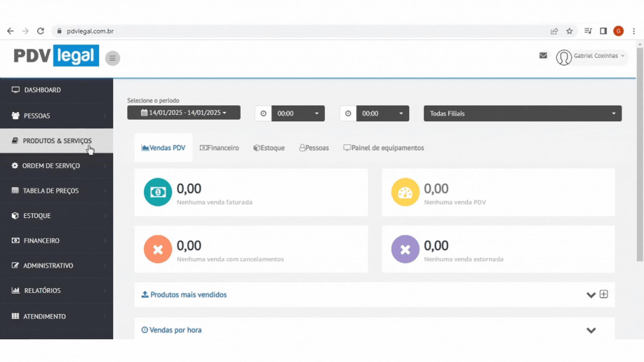
Task: Expand Produtos mais vendidos chevron
Action: click(591, 295)
